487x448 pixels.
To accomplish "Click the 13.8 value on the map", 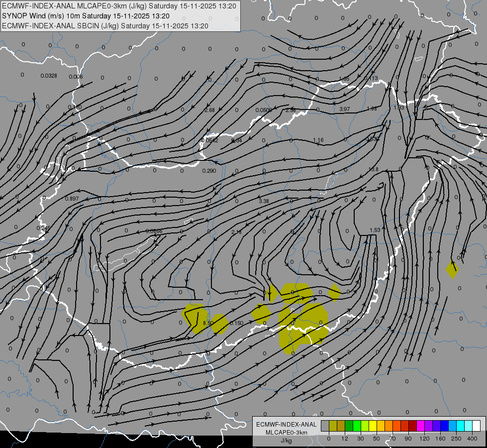I will click(373, 169).
